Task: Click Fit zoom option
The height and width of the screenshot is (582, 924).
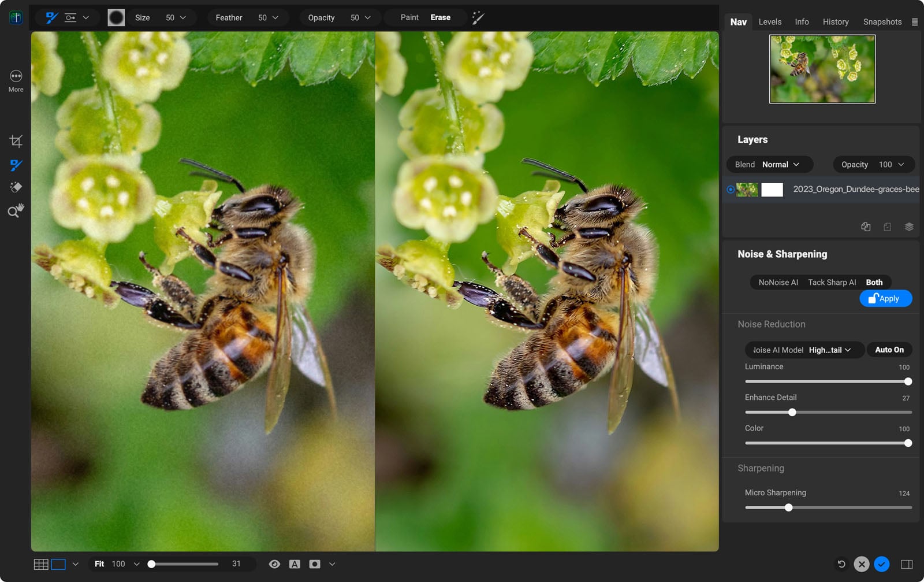Action: pyautogui.click(x=99, y=564)
